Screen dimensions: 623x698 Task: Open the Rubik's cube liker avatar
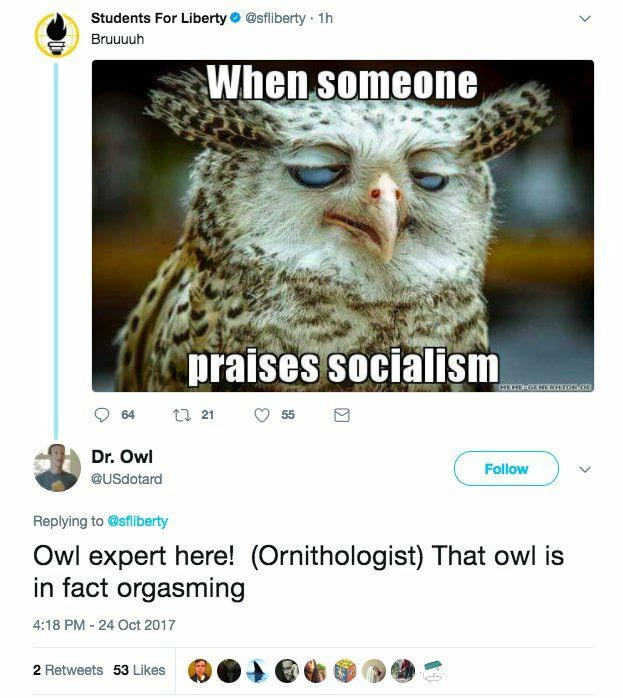tap(345, 671)
